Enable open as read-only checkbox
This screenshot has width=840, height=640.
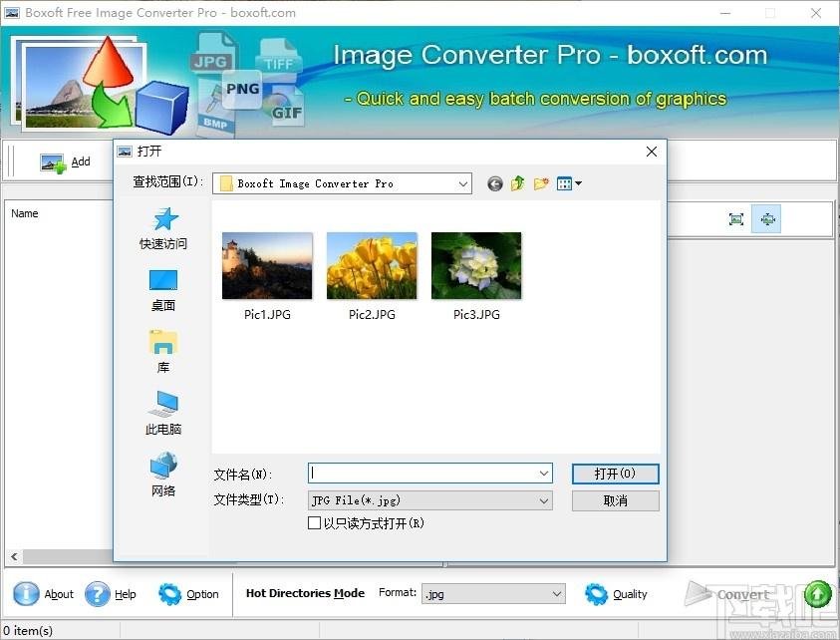315,522
